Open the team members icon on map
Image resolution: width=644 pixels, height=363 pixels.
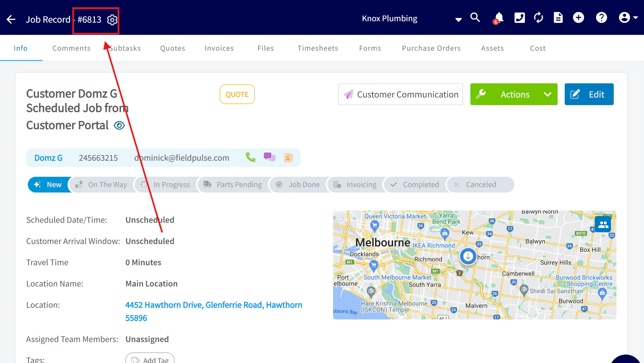tap(603, 224)
